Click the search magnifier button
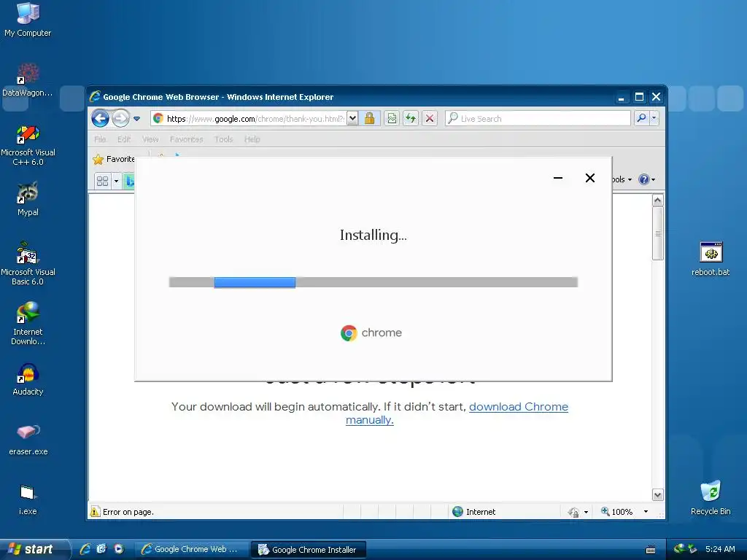 tap(642, 118)
